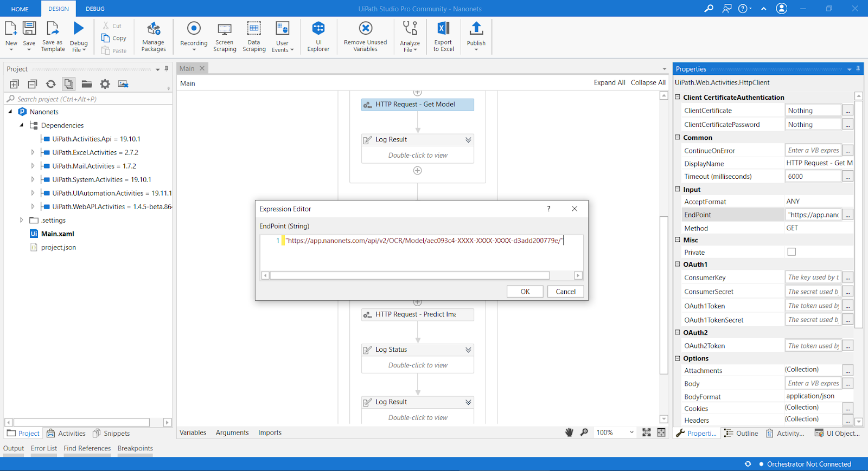The height and width of the screenshot is (471, 868).
Task: Click the designer vertical scrollbar
Action: (664, 295)
